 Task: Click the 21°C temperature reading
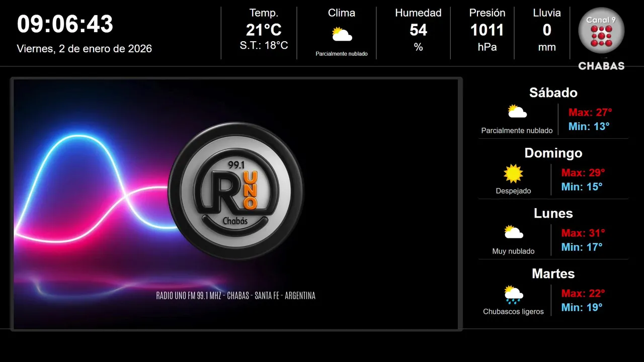pyautogui.click(x=264, y=30)
